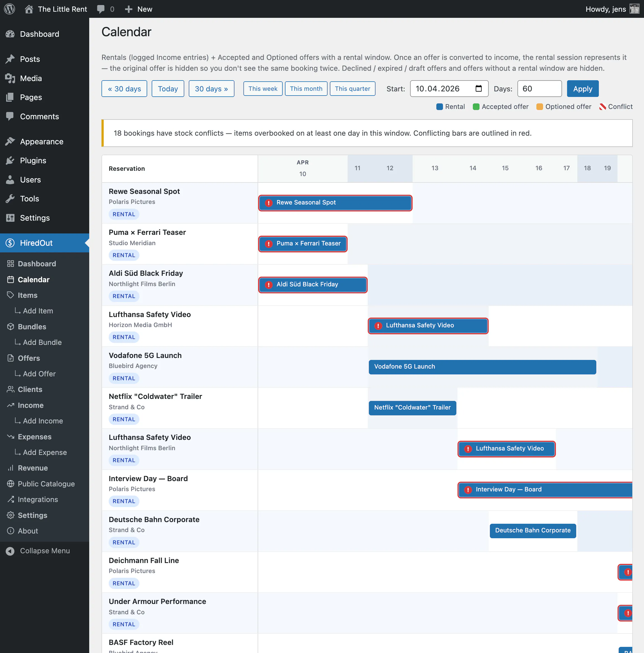
Task: Open the Add Income submenu entry
Action: 43,421
